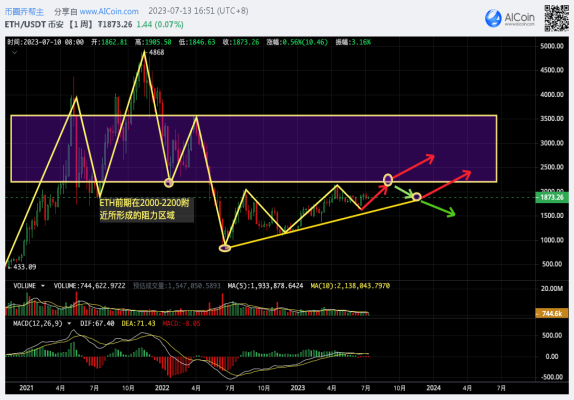Click the 振幅:3.16% amplitude value
574x400 pixels.
coord(353,42)
